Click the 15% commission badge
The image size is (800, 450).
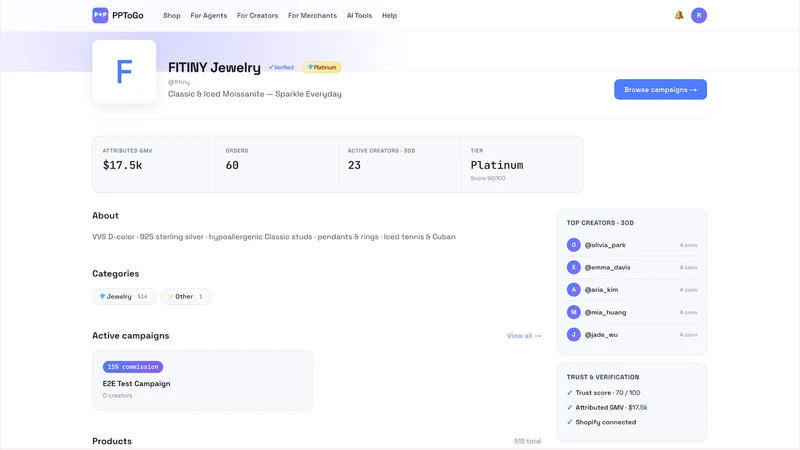[x=133, y=367]
